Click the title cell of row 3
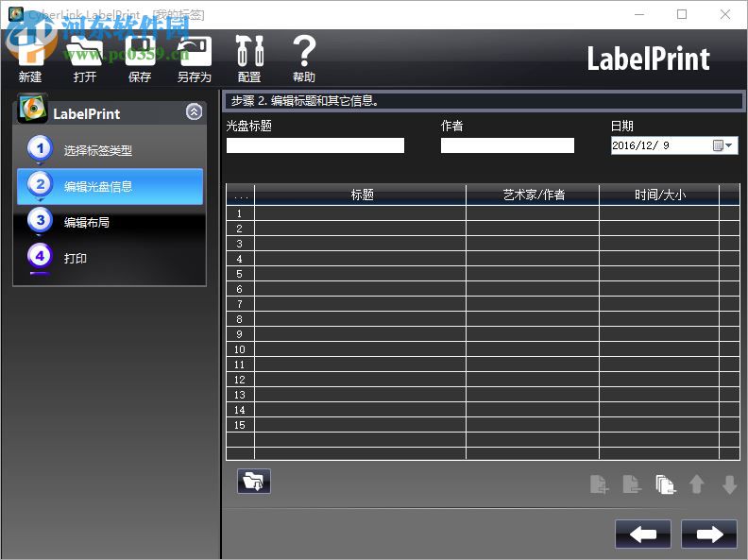Screen dimensions: 748x560 click(360, 244)
